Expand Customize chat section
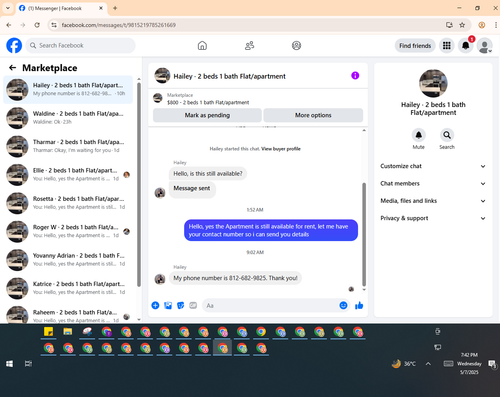This screenshot has height=397, width=500. 433,166
